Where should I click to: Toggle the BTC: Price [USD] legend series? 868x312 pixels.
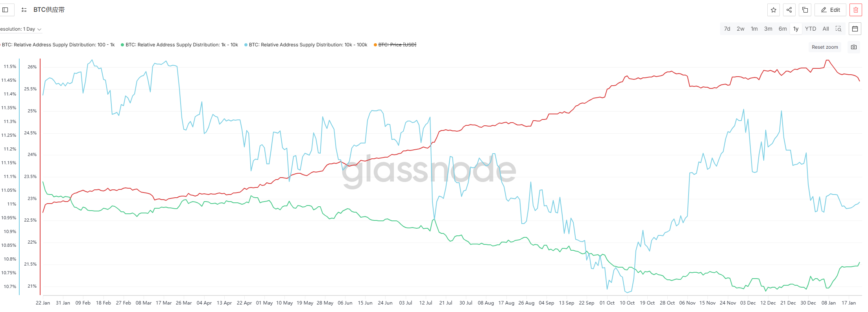coord(397,45)
